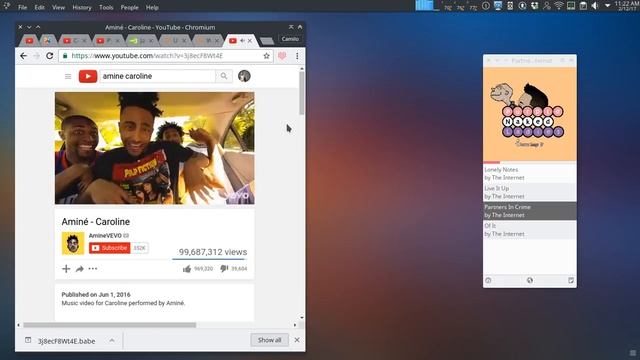640x360 pixels.
Task: Click the right icon in music player footer
Action: pyautogui.click(x=571, y=280)
